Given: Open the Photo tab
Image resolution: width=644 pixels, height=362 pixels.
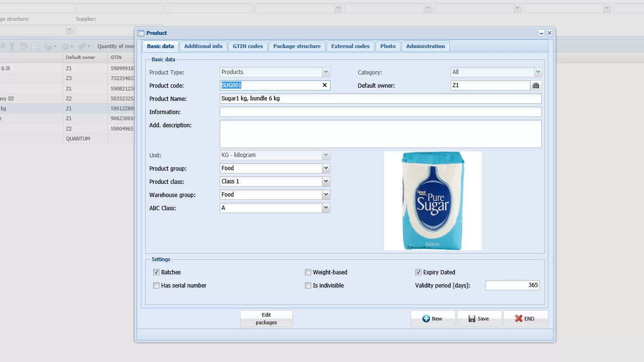Looking at the screenshot, I should pos(388,46).
